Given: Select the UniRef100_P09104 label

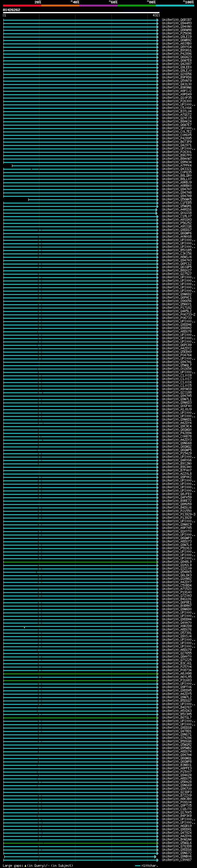Looking at the screenshot, I should point(176,802).
